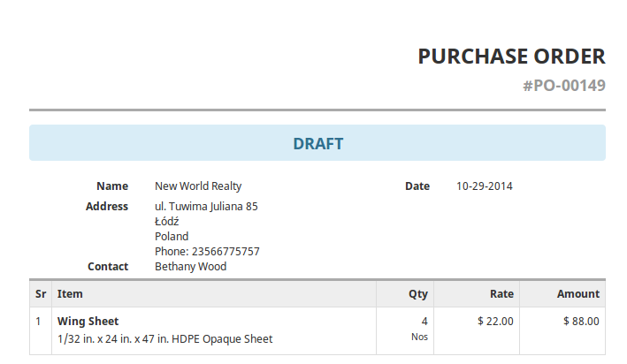Click the Rate column header

[501, 294]
